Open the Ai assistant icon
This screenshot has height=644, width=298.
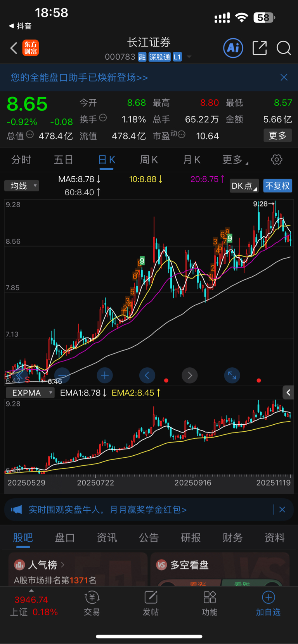233,48
